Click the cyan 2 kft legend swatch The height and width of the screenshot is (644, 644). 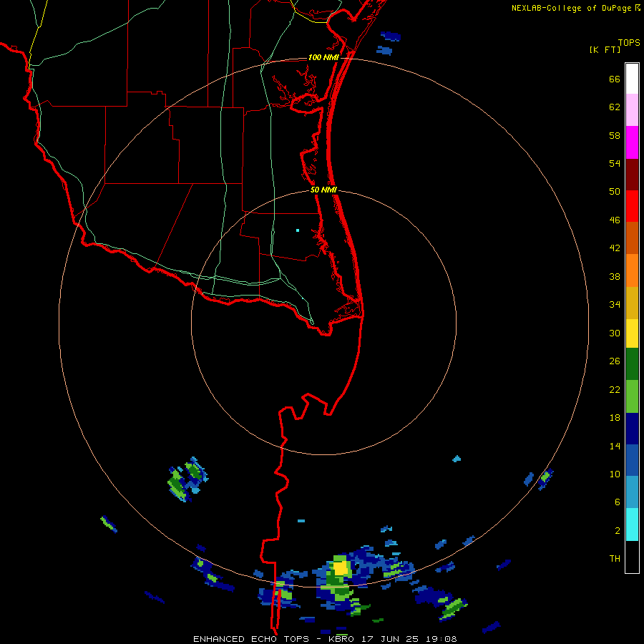coord(632,525)
